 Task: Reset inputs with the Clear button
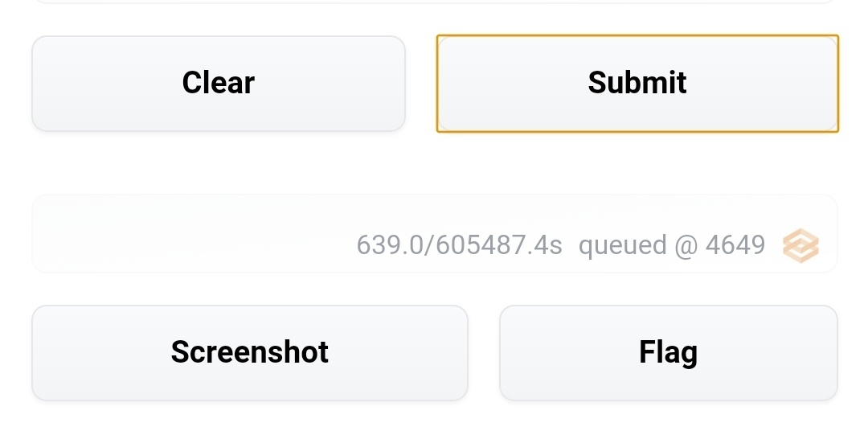tap(219, 84)
